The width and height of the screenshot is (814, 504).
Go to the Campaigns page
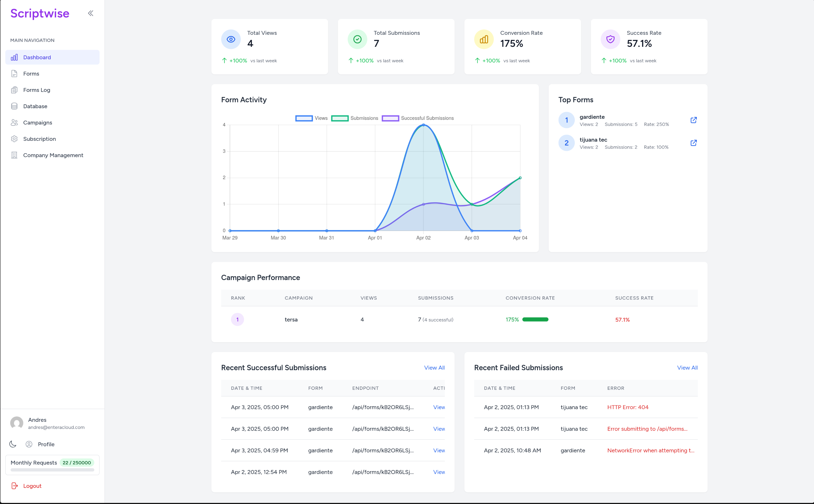point(38,123)
